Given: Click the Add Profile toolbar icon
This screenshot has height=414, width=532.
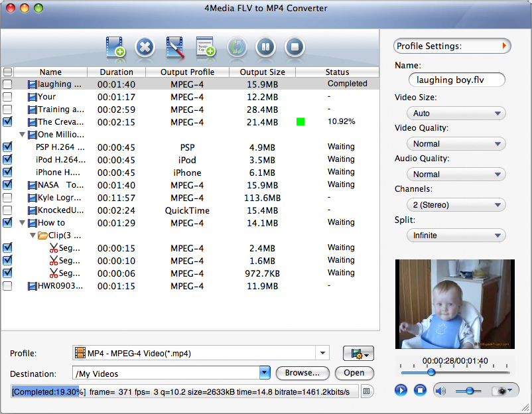Looking at the screenshot, I should pos(205,46).
